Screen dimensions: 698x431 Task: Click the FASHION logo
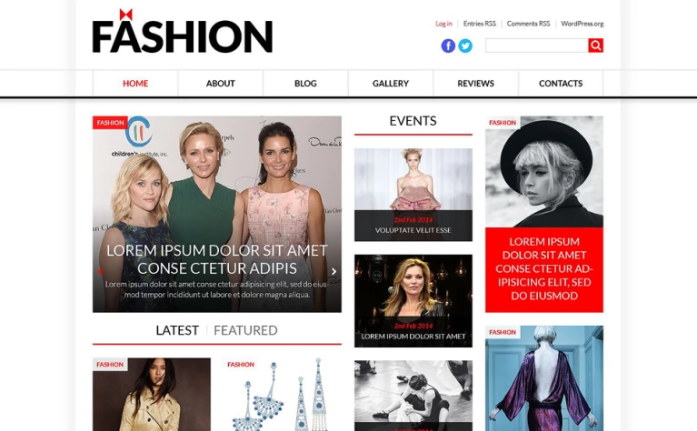pyautogui.click(x=182, y=32)
